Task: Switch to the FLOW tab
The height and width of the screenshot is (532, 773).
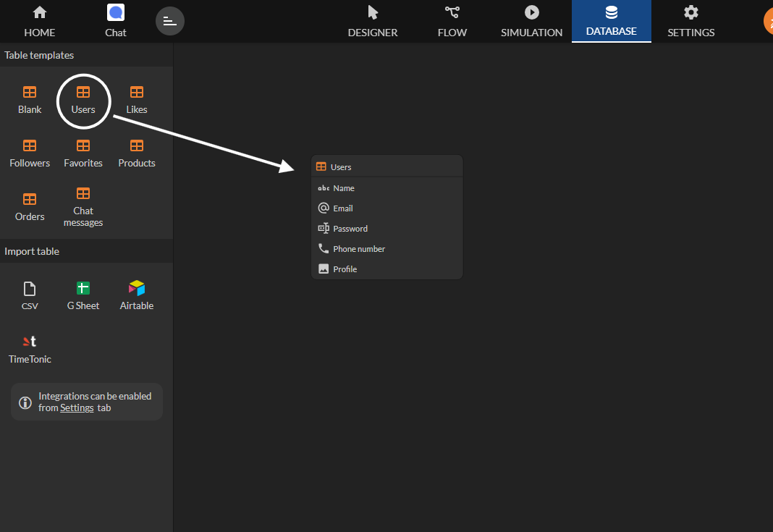Action: (x=452, y=21)
